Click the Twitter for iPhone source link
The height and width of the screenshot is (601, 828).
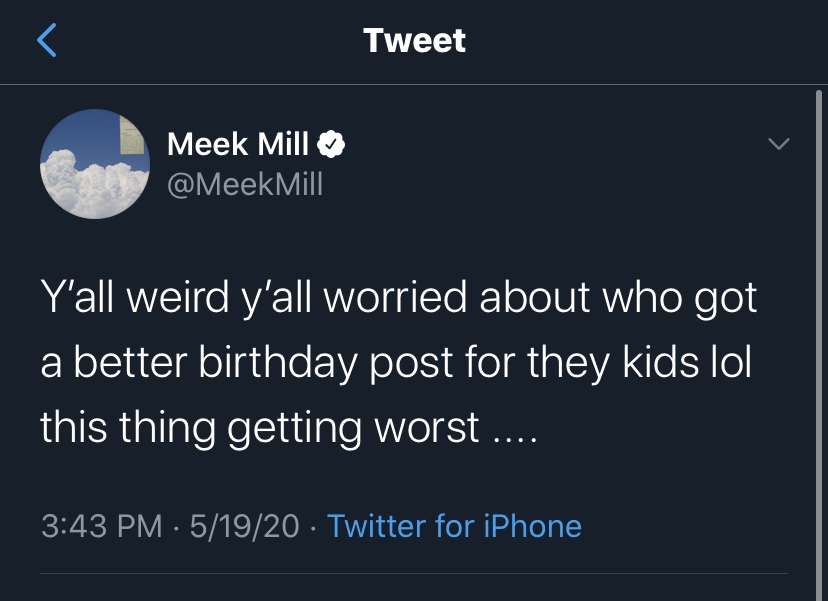pyautogui.click(x=454, y=525)
